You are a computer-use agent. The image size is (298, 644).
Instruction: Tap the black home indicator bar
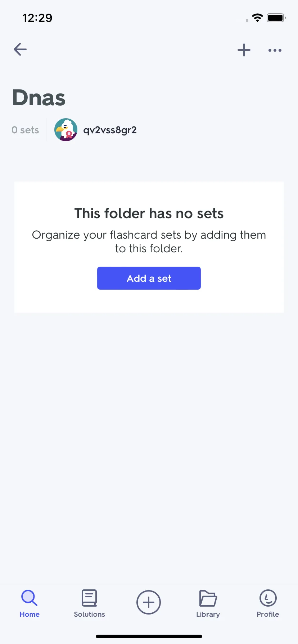pyautogui.click(x=149, y=636)
